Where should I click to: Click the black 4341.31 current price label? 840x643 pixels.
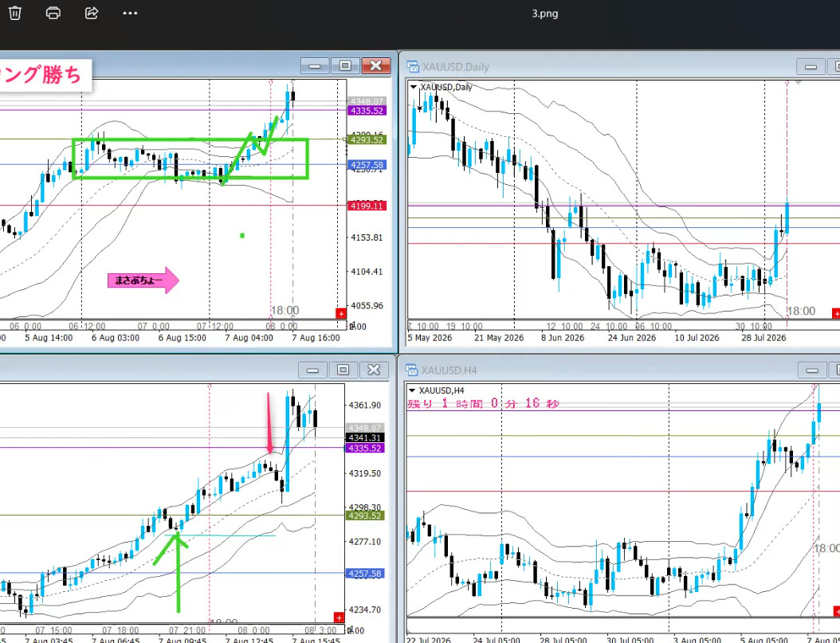tap(365, 438)
